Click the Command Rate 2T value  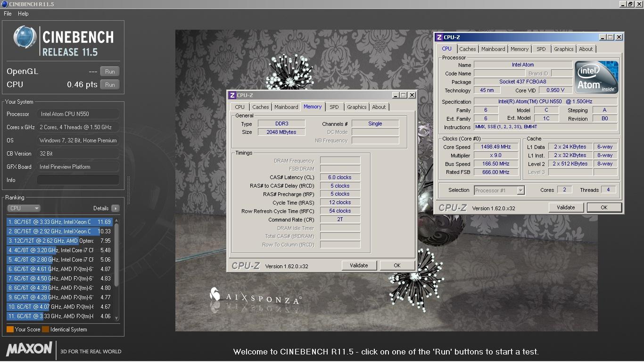click(x=340, y=220)
